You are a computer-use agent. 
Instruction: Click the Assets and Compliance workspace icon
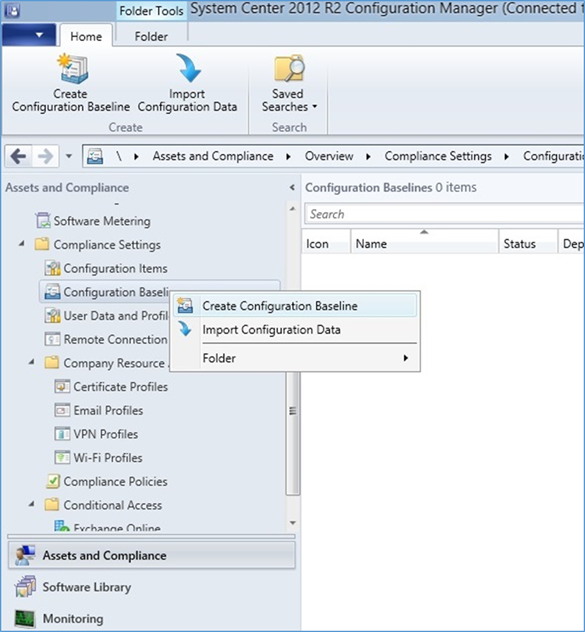coord(25,555)
